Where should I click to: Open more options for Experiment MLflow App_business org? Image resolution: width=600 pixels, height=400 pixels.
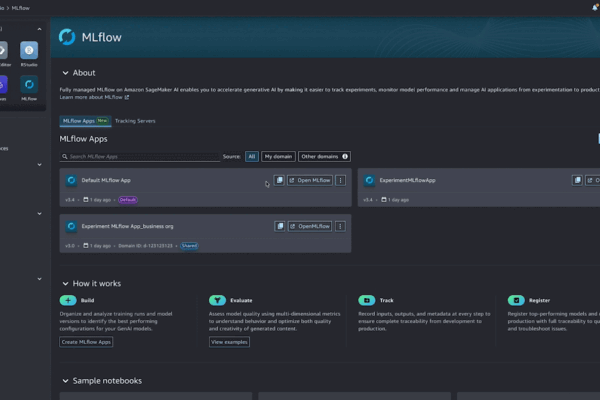[340, 226]
